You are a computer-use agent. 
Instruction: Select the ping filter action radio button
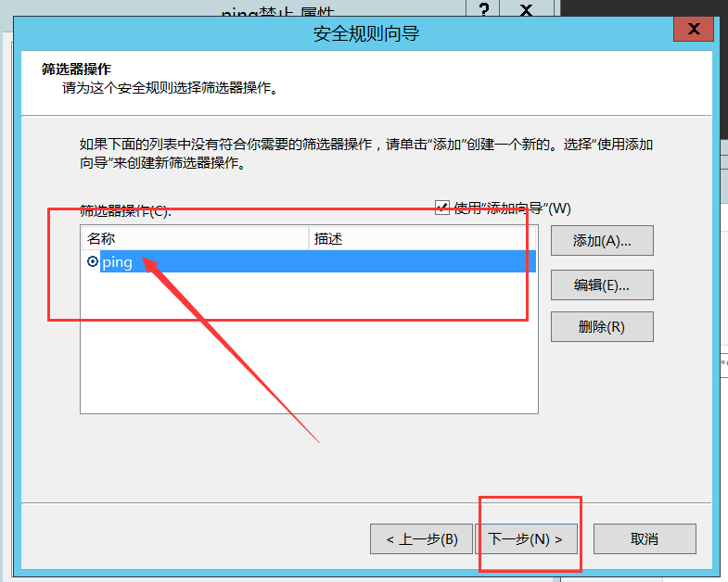pyautogui.click(x=93, y=261)
